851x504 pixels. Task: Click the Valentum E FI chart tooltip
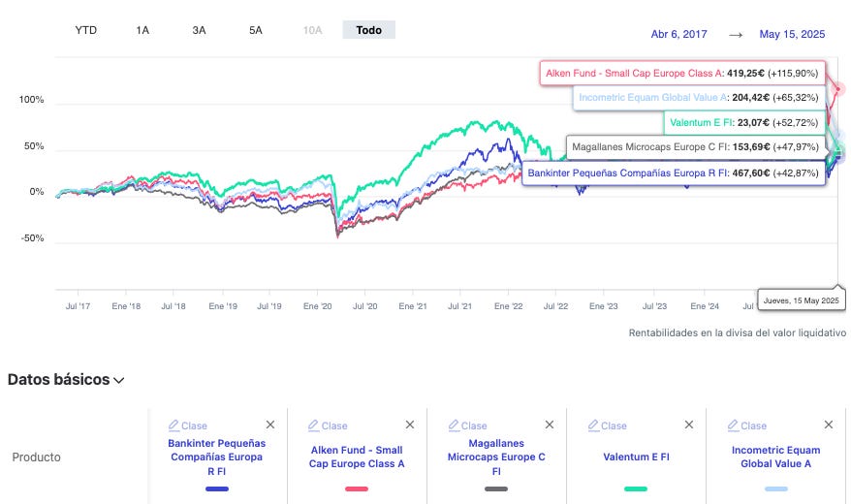(744, 123)
